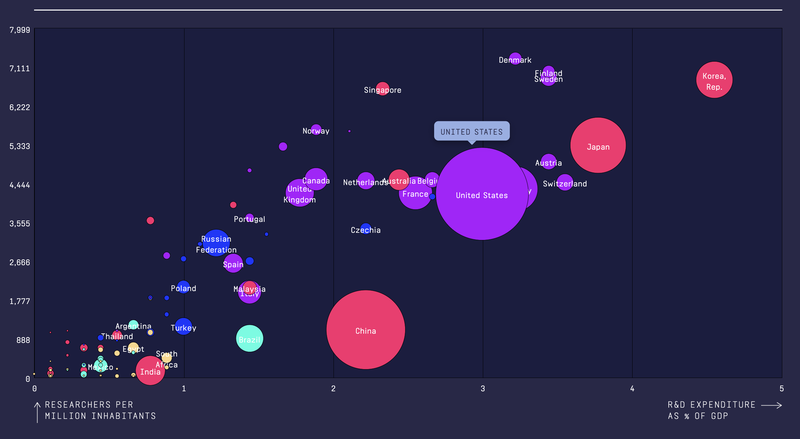Viewport: 800px width, 439px height.
Task: Select the Brazil bubble
Action: point(249,338)
